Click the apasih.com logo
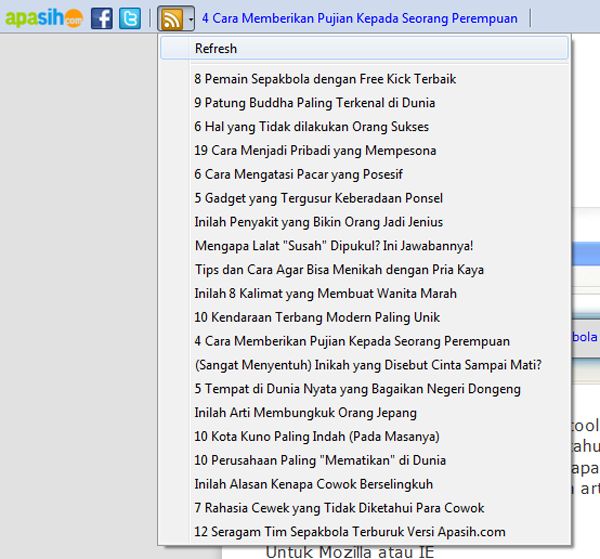 point(44,18)
